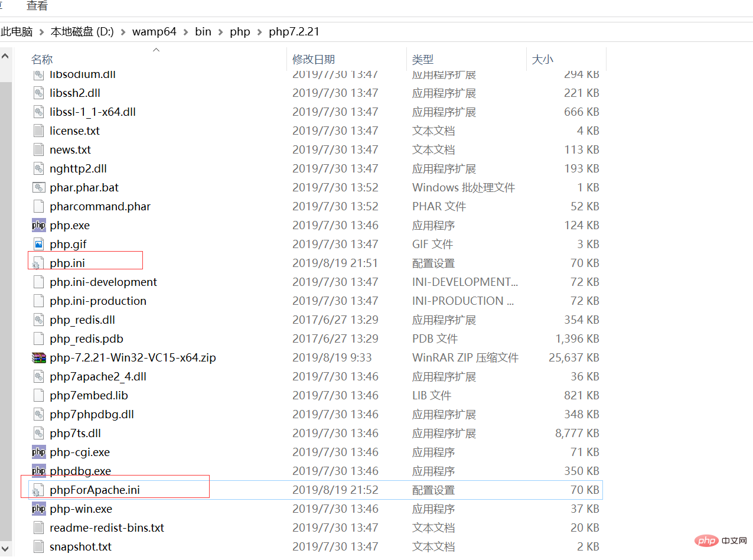
Task: Click the libssl-1_1-x64.dll file icon
Action: pos(39,112)
